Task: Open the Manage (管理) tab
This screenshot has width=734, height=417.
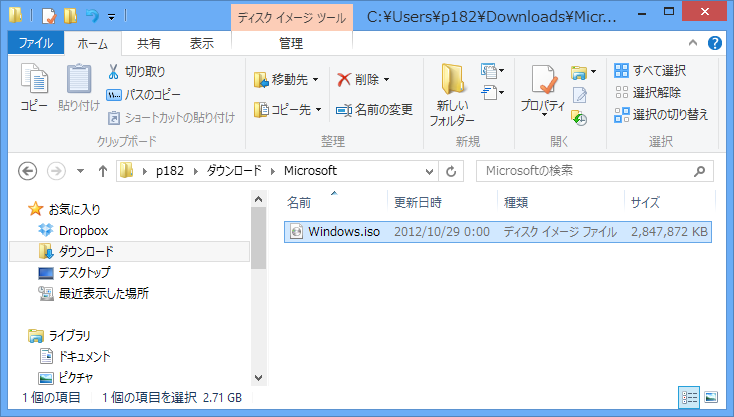Action: pos(291,44)
